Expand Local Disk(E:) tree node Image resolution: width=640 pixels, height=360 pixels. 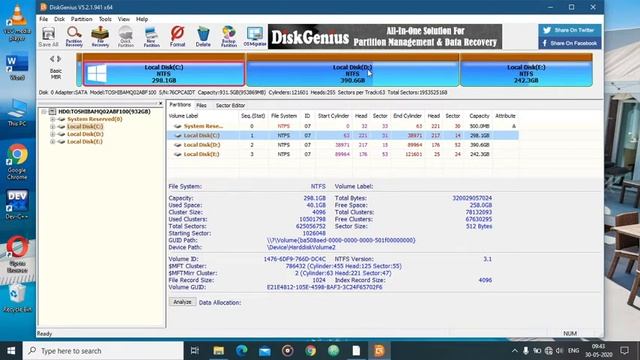pyautogui.click(x=52, y=142)
